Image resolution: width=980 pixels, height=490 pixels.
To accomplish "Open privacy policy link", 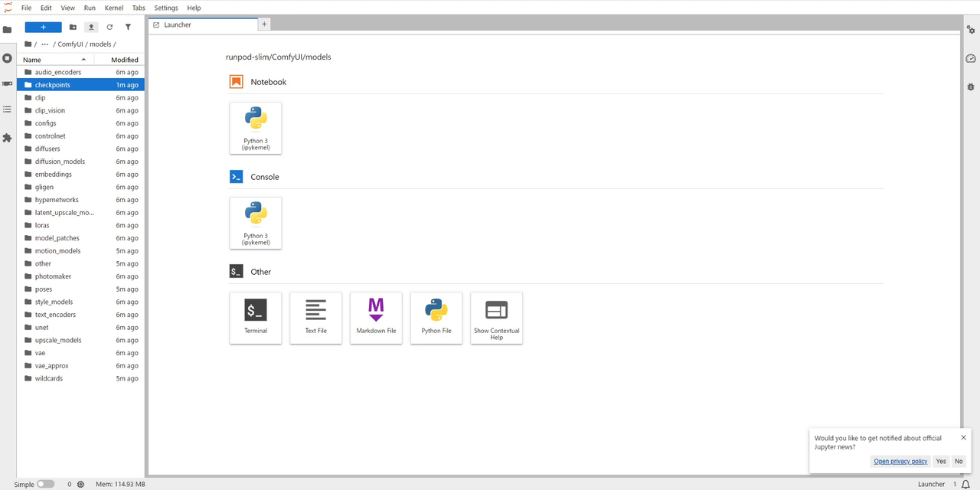I will [x=900, y=461].
